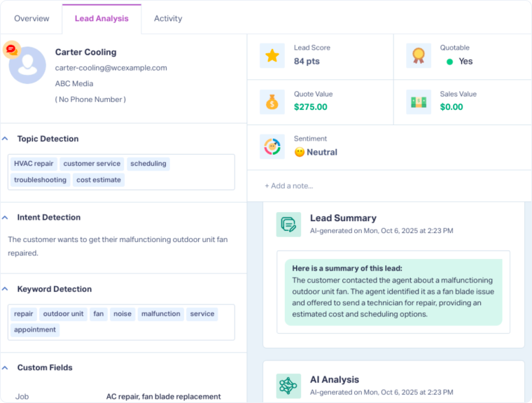Collapse the Topic Detection section
The image size is (532, 403).
5,139
